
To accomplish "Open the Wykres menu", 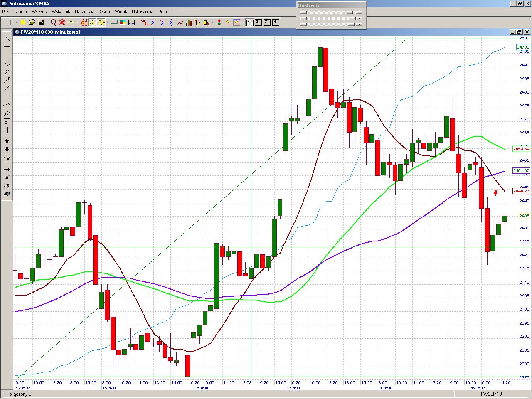I will [39, 12].
